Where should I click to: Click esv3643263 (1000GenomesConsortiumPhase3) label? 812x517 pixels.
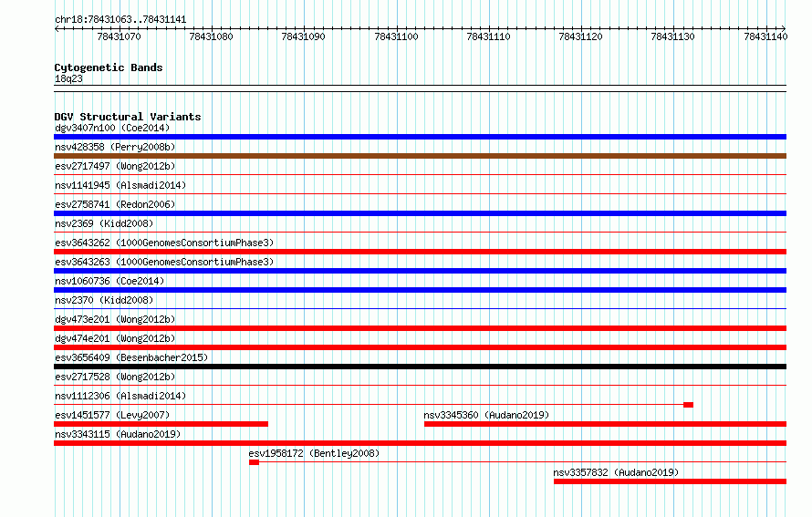(164, 262)
